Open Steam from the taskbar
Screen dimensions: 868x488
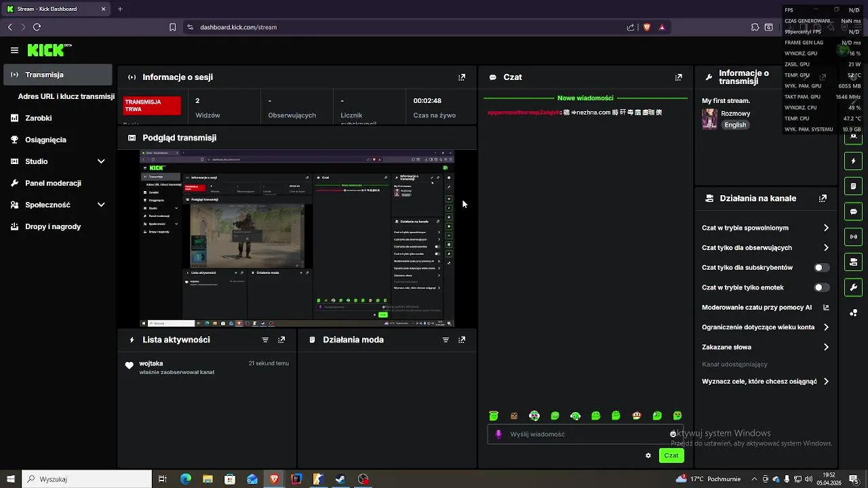coord(341,479)
